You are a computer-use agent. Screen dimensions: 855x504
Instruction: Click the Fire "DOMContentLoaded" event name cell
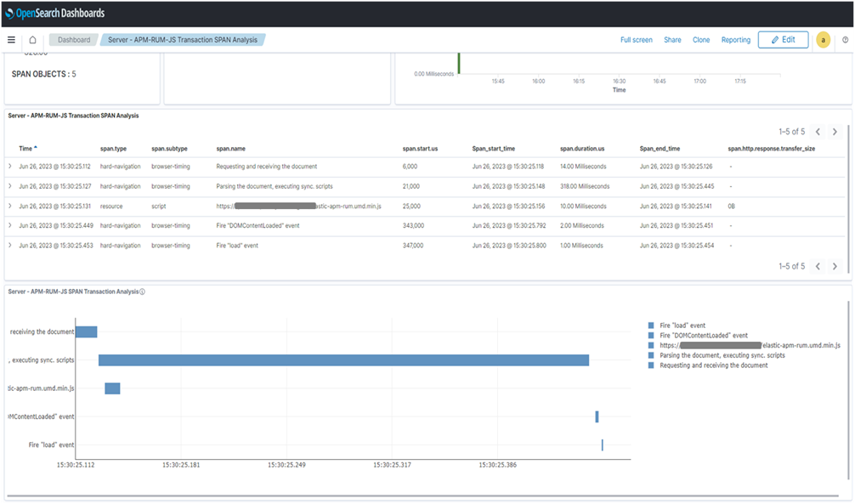click(258, 225)
